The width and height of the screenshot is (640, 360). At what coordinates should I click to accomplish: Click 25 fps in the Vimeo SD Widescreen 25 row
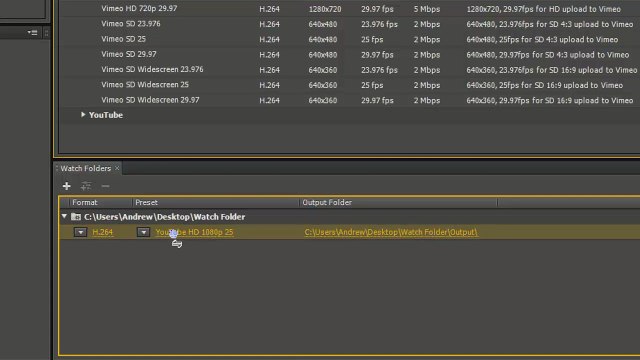click(372, 85)
